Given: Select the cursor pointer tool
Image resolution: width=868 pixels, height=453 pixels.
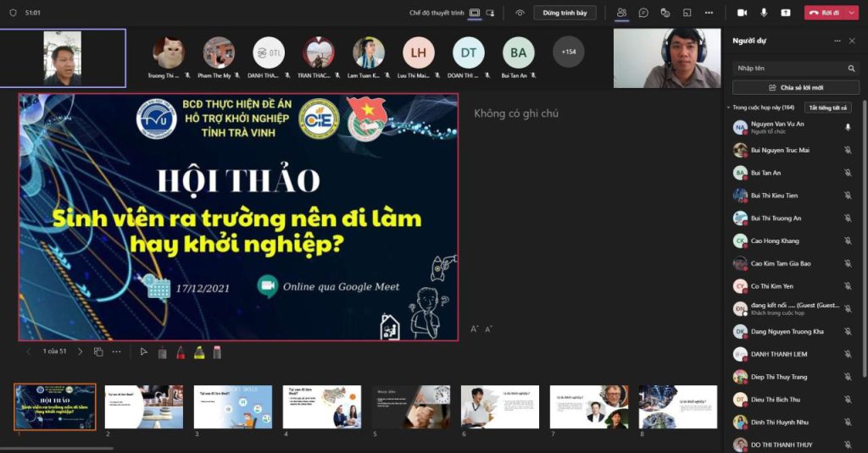Looking at the screenshot, I should 143,351.
